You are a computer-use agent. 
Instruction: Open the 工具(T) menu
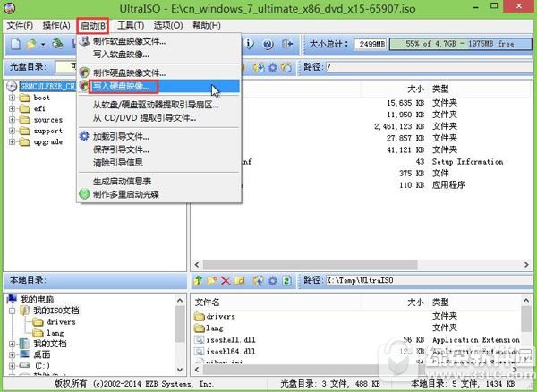(131, 26)
